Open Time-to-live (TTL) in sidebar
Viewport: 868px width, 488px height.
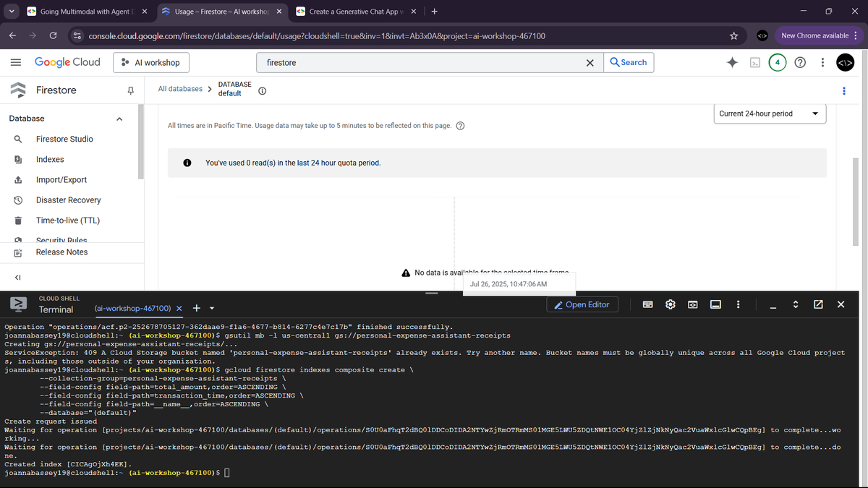pyautogui.click(x=69, y=221)
